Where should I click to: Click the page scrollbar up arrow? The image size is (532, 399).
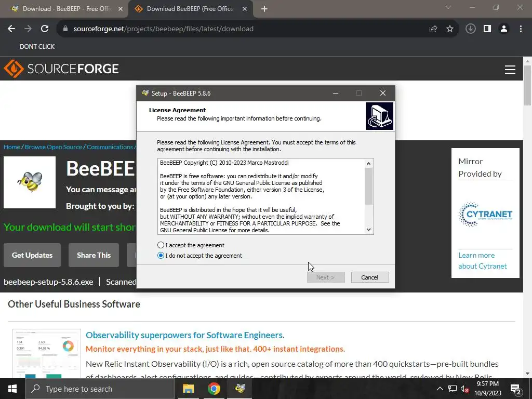pyautogui.click(x=527, y=61)
